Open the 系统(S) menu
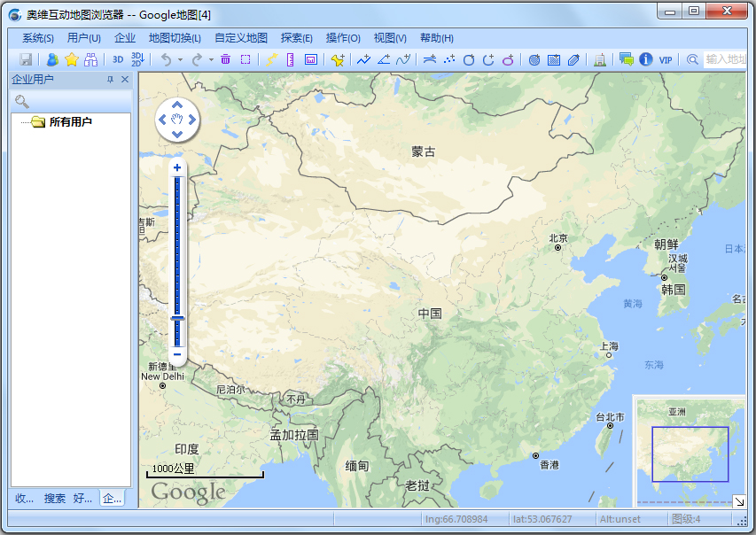 pos(38,38)
